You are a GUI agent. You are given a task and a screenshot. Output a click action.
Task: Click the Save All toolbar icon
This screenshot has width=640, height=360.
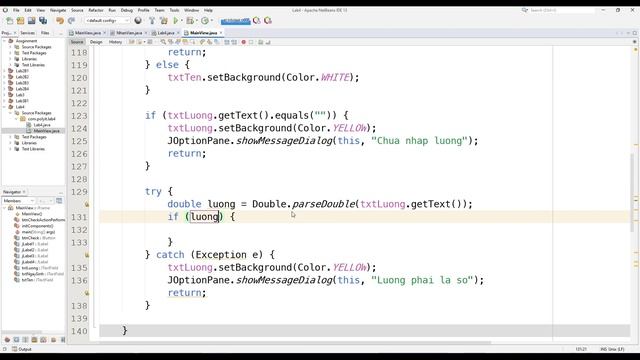click(43, 20)
